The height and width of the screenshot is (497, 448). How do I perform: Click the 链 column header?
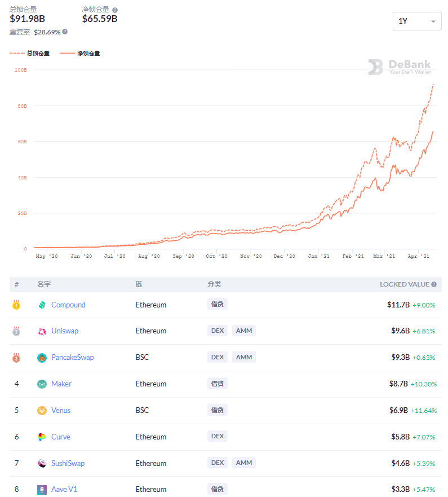(139, 284)
